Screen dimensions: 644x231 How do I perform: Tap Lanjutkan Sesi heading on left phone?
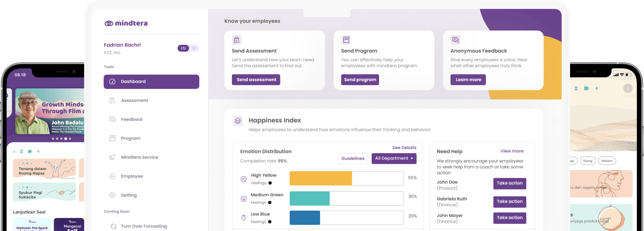[29, 212]
